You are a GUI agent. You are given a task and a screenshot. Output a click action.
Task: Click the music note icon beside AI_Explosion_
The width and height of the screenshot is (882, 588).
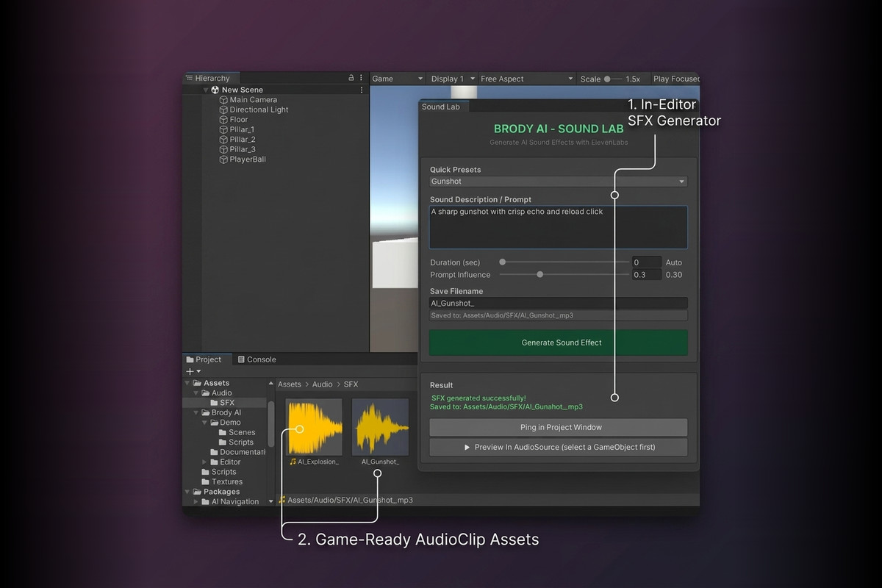click(x=293, y=462)
